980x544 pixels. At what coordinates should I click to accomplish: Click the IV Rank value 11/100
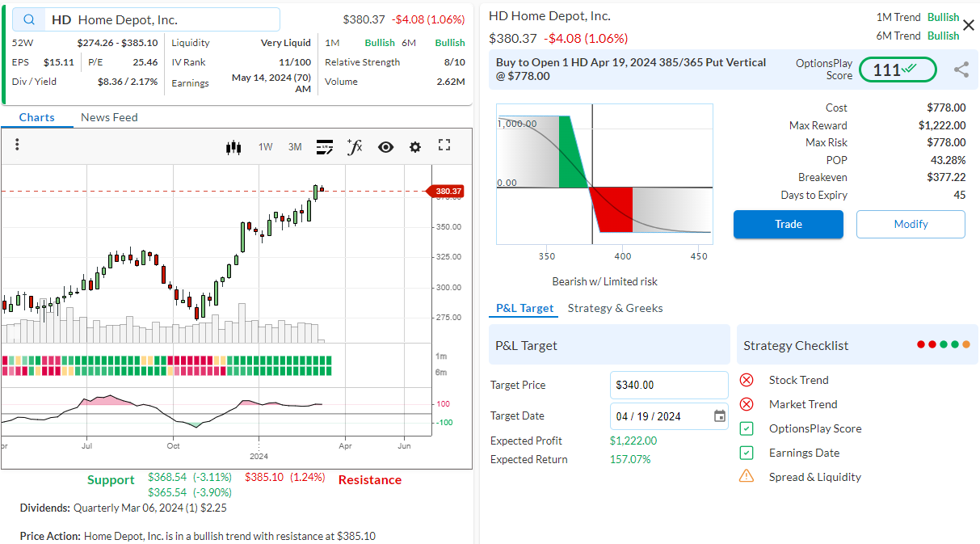pyautogui.click(x=295, y=62)
